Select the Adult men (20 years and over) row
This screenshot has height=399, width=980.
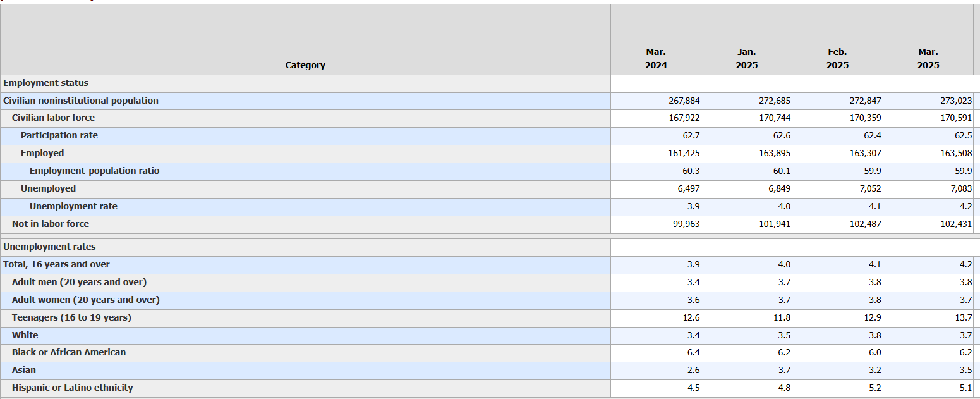[79, 282]
